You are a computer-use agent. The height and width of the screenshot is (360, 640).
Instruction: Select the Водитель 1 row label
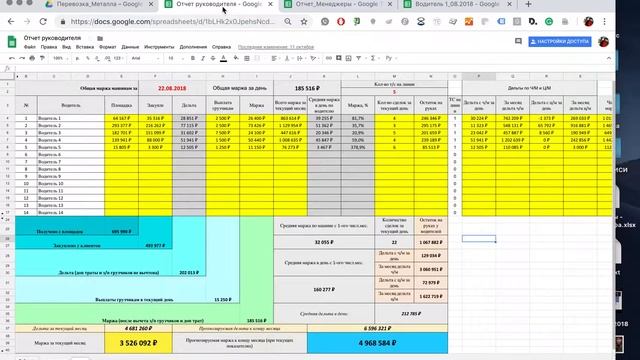pos(71,118)
